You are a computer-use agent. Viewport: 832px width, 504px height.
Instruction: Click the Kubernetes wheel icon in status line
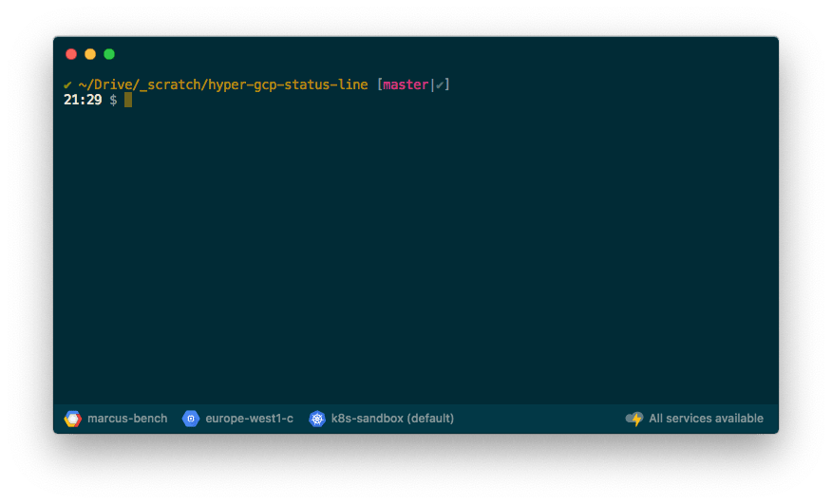[x=317, y=419]
